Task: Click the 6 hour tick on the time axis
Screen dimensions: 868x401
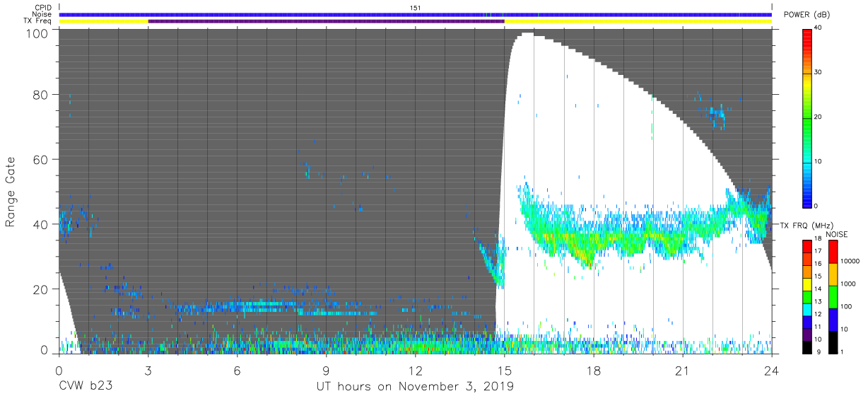Action: 237,370
